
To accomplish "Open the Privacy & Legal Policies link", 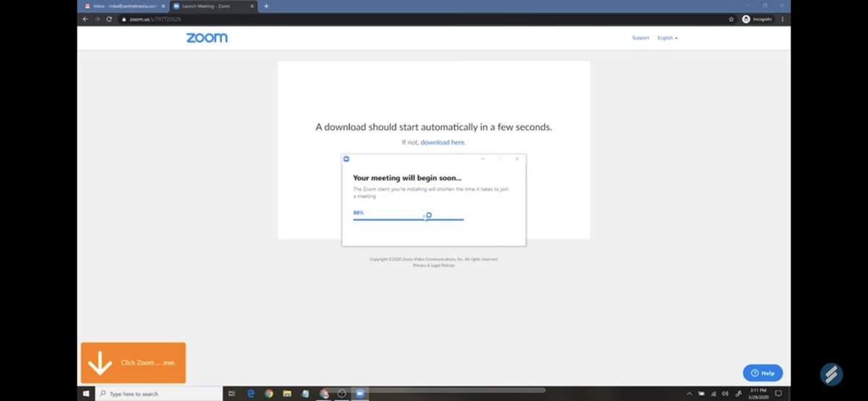I will [x=434, y=266].
